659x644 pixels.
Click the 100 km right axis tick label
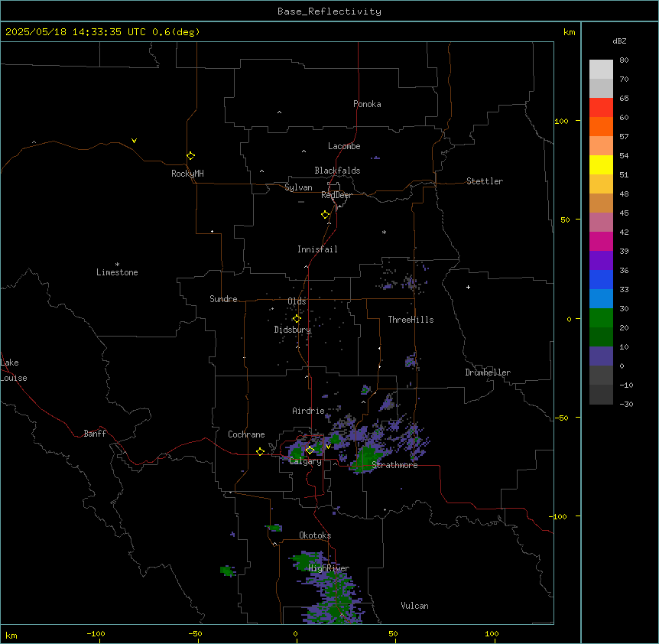(x=561, y=121)
